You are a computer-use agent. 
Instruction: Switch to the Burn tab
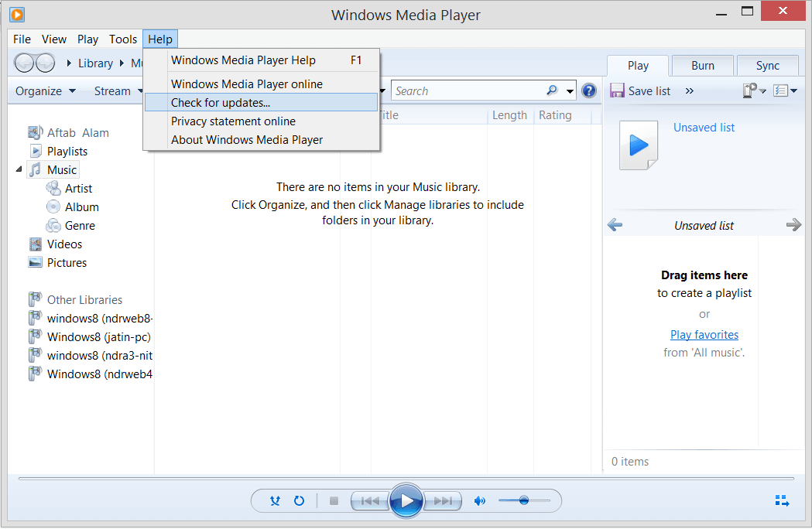[702, 66]
